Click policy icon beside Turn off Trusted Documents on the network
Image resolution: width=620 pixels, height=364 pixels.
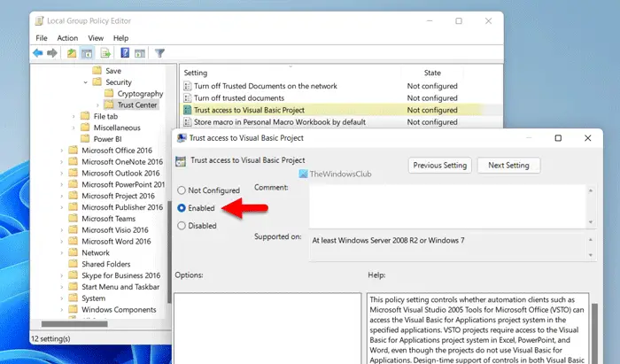(x=188, y=86)
